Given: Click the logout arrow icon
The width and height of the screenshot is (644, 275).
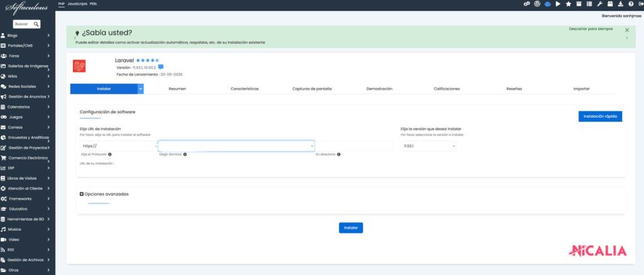Looking at the screenshot, I should 641,4.
